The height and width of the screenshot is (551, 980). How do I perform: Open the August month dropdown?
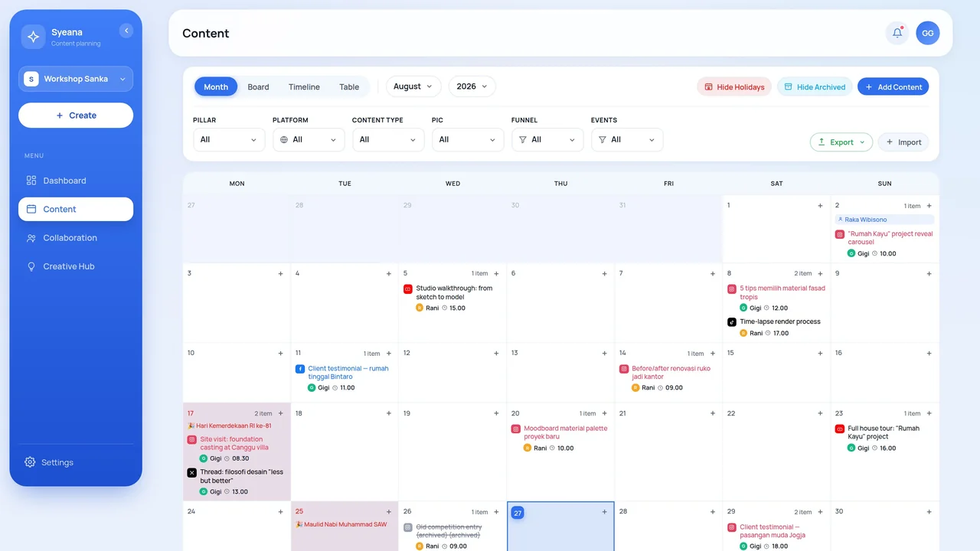(413, 86)
